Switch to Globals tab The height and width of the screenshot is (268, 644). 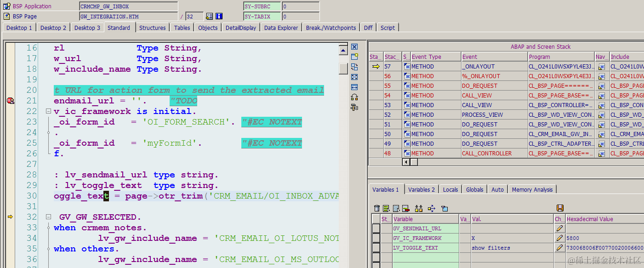coord(475,189)
